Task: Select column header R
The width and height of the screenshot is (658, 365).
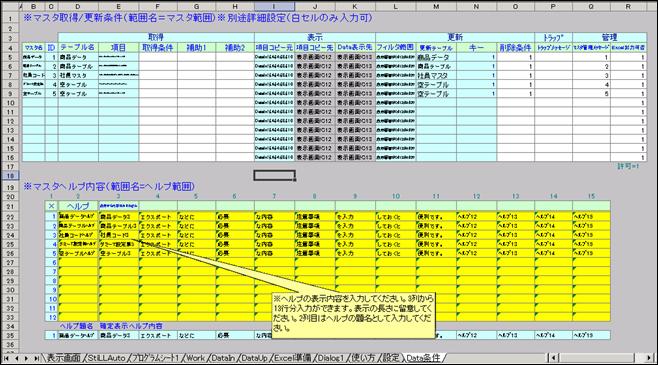Action: tap(628, 6)
